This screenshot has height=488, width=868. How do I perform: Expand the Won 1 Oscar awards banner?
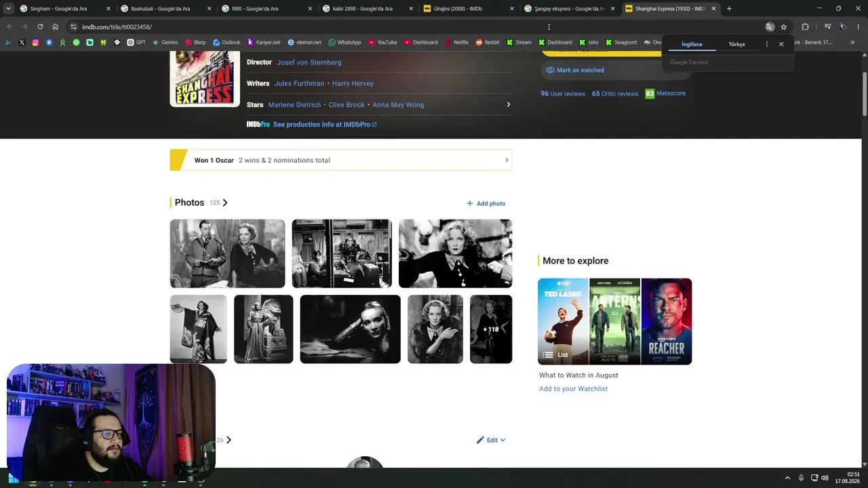pos(341,160)
